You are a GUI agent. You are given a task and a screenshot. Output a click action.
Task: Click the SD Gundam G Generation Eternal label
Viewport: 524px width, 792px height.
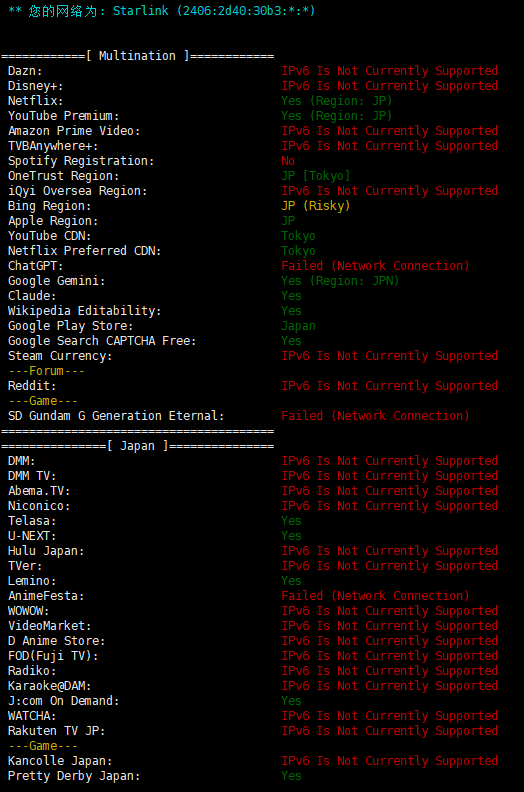116,416
